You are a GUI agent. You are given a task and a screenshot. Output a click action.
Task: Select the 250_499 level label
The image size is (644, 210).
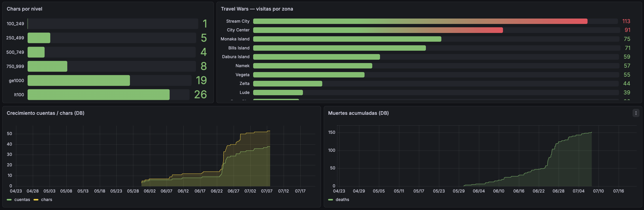coord(15,38)
